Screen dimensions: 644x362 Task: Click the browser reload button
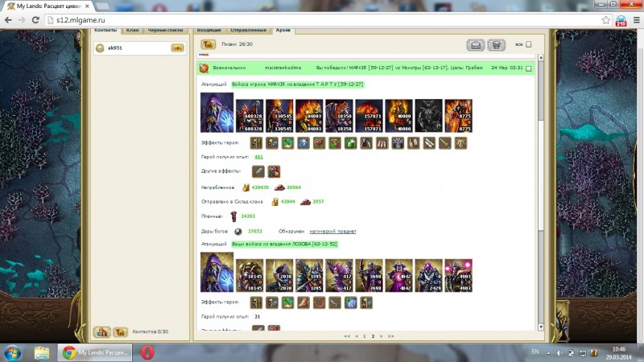(x=35, y=19)
